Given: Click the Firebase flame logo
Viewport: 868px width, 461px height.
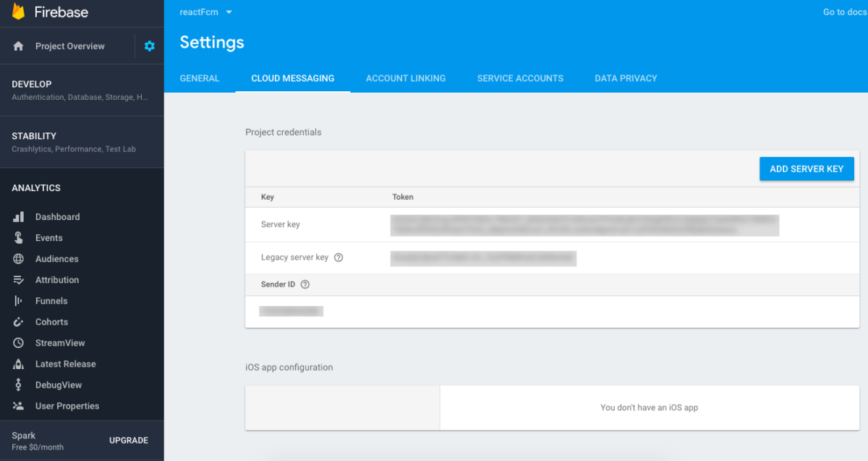Looking at the screenshot, I should click(x=18, y=12).
